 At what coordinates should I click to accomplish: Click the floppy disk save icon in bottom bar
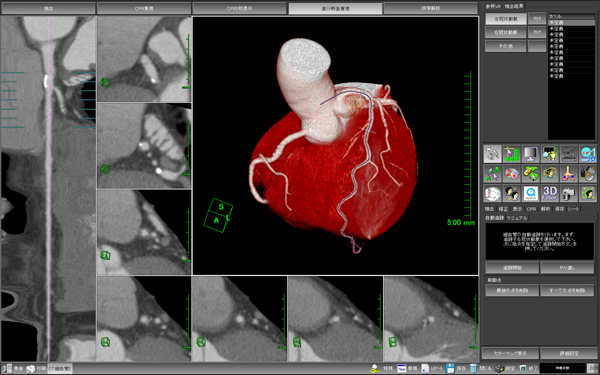point(450,368)
